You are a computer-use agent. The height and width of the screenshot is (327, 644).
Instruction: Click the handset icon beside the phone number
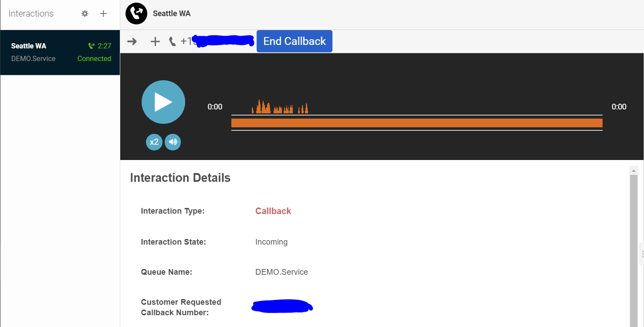[x=173, y=41]
